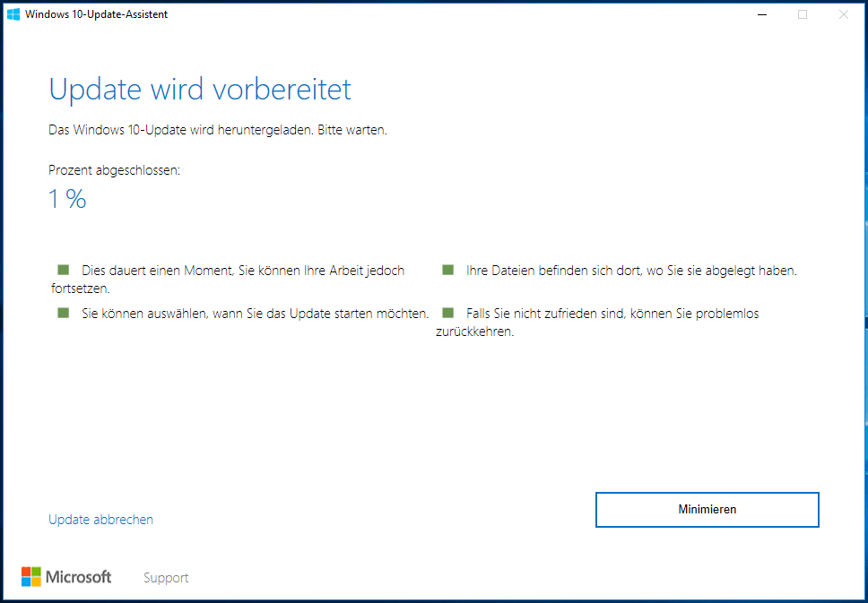The image size is (868, 603).
Task: Click green bullet beside 'Falls Sie nicht zufrieden'
Action: coord(447,313)
